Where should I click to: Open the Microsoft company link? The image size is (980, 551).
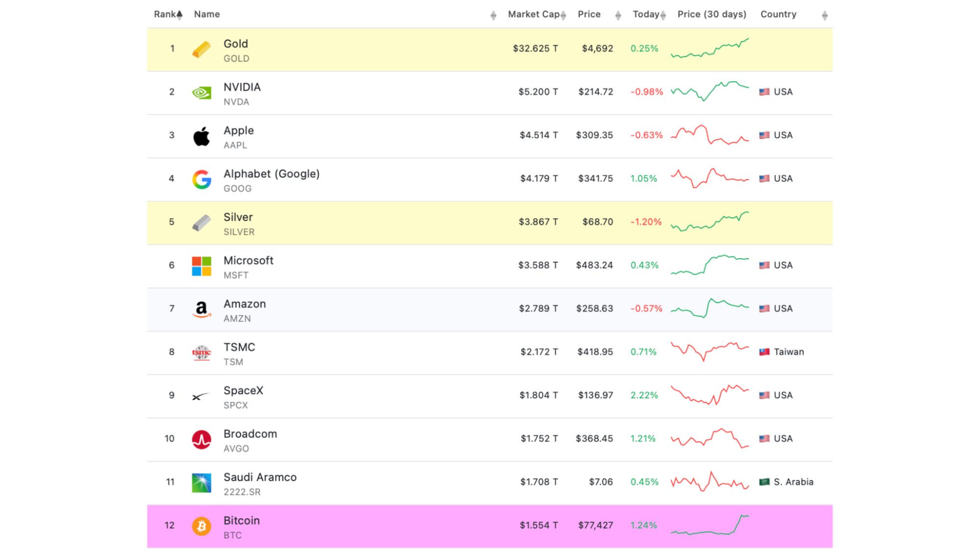coord(249,261)
